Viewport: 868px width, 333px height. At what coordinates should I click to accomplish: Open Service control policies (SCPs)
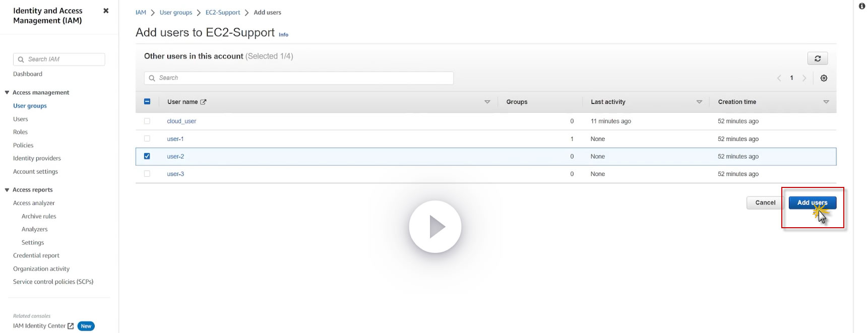[53, 282]
